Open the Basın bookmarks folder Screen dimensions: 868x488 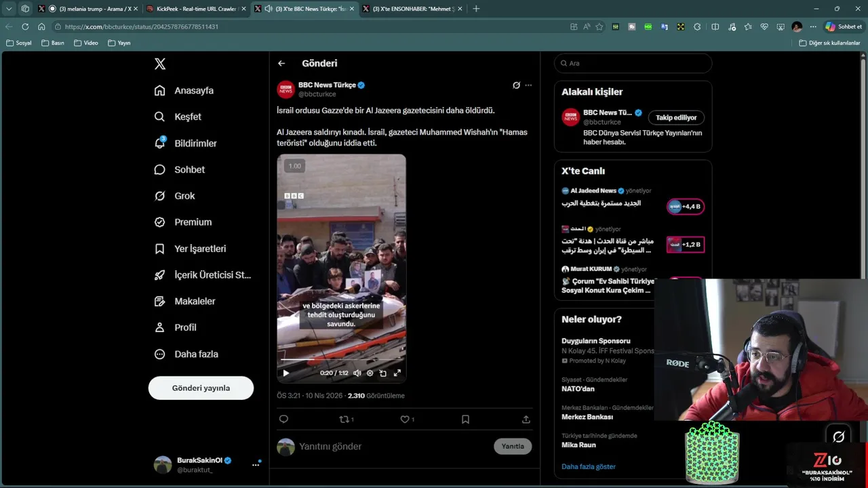[53, 43]
